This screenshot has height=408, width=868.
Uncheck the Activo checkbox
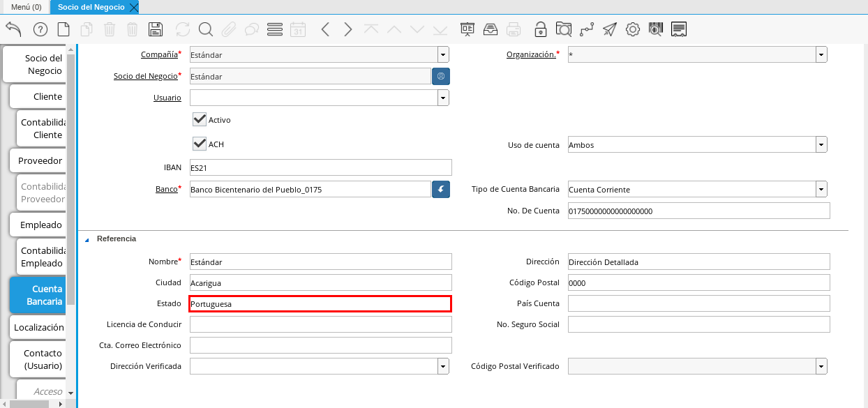click(x=200, y=119)
